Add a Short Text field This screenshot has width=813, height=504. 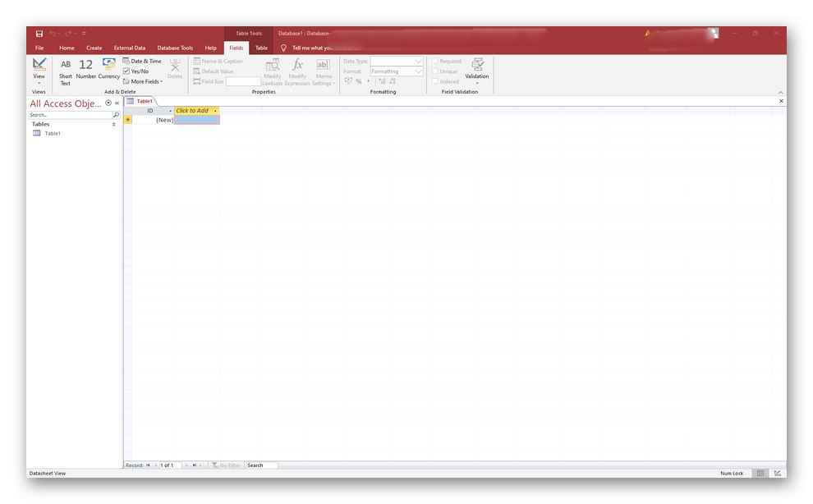66,71
